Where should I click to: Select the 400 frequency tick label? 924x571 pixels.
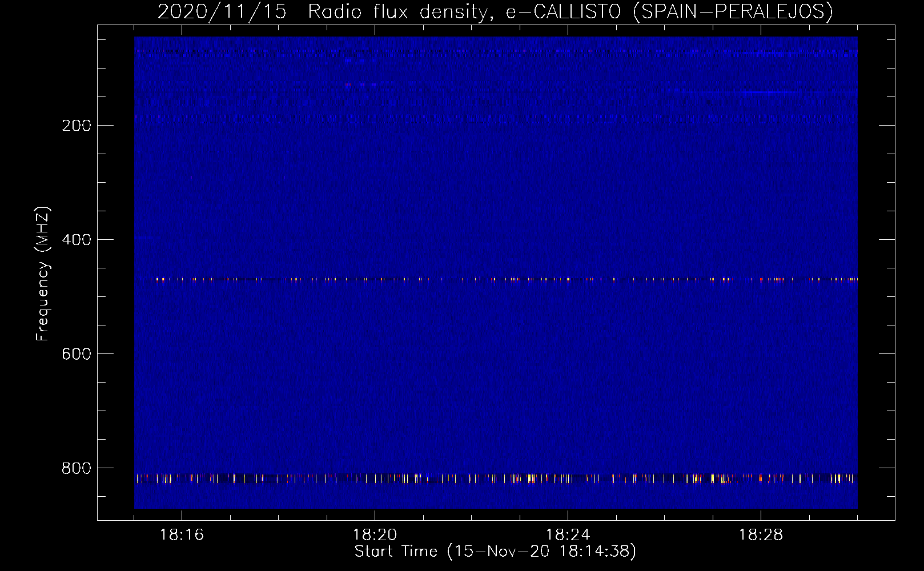pos(76,240)
